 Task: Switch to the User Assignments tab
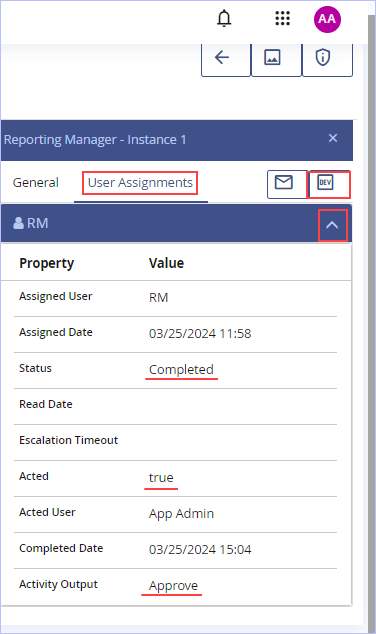[140, 183]
